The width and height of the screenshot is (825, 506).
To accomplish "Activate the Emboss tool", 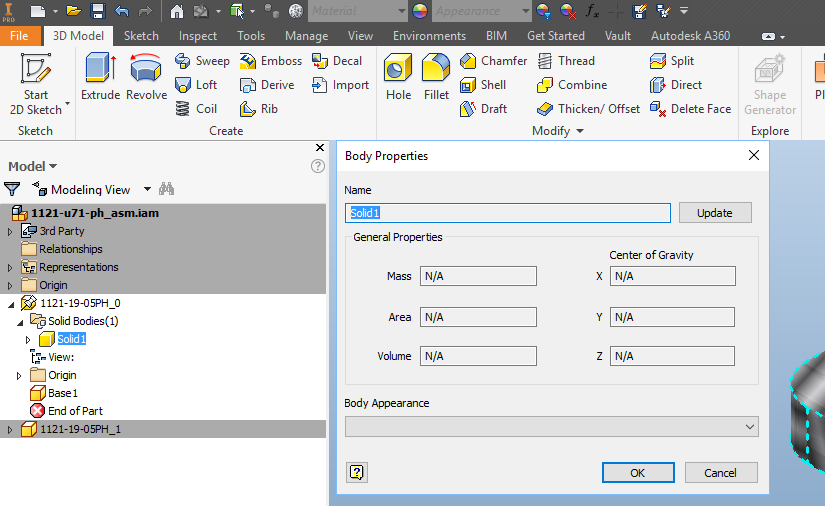I will click(270, 61).
